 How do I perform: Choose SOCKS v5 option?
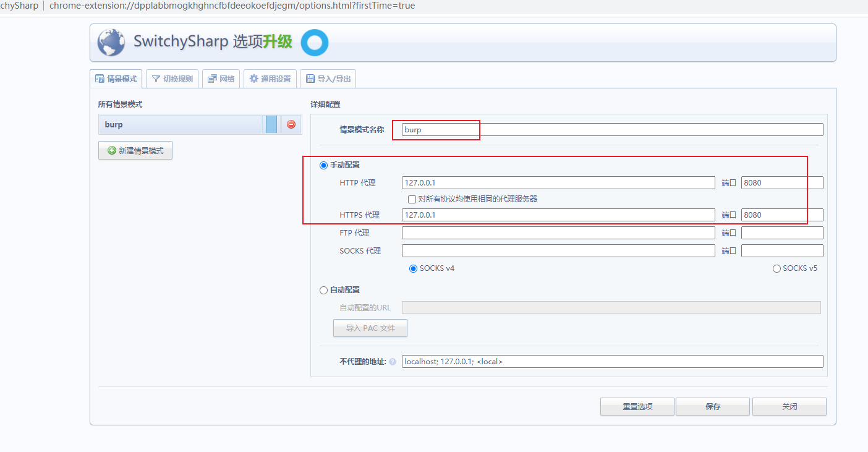[x=777, y=268]
